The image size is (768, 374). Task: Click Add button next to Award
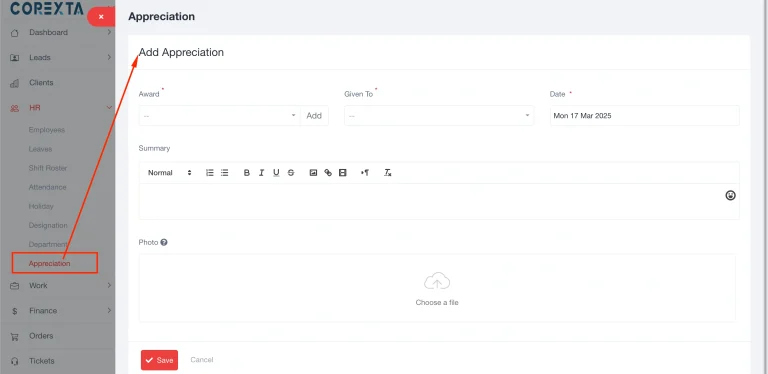click(x=314, y=116)
